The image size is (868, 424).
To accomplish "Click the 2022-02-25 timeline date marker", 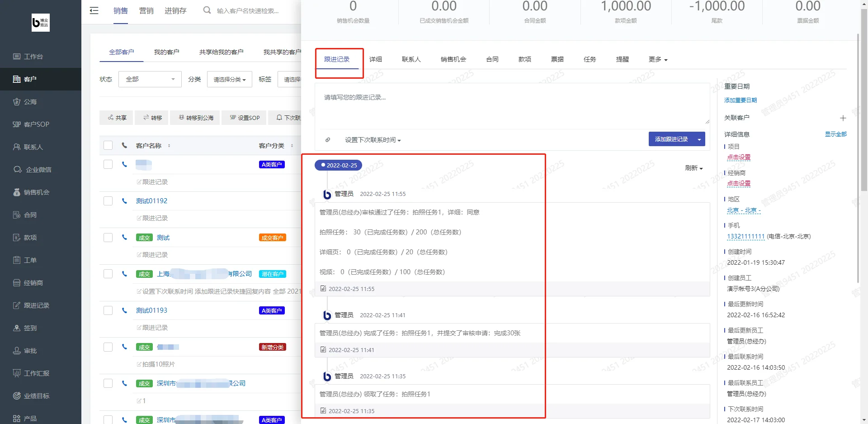I will pyautogui.click(x=338, y=165).
